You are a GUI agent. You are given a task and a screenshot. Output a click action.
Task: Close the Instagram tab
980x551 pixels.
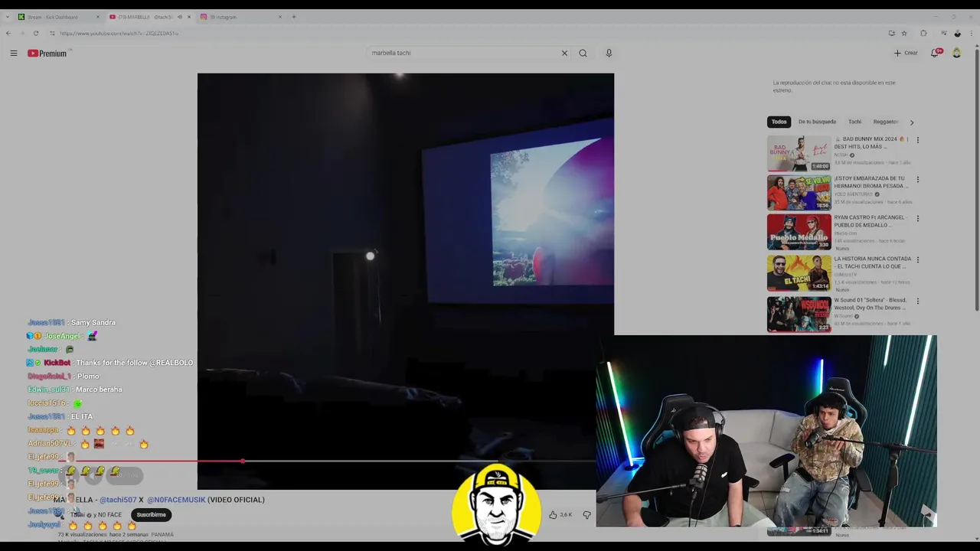[x=280, y=17]
